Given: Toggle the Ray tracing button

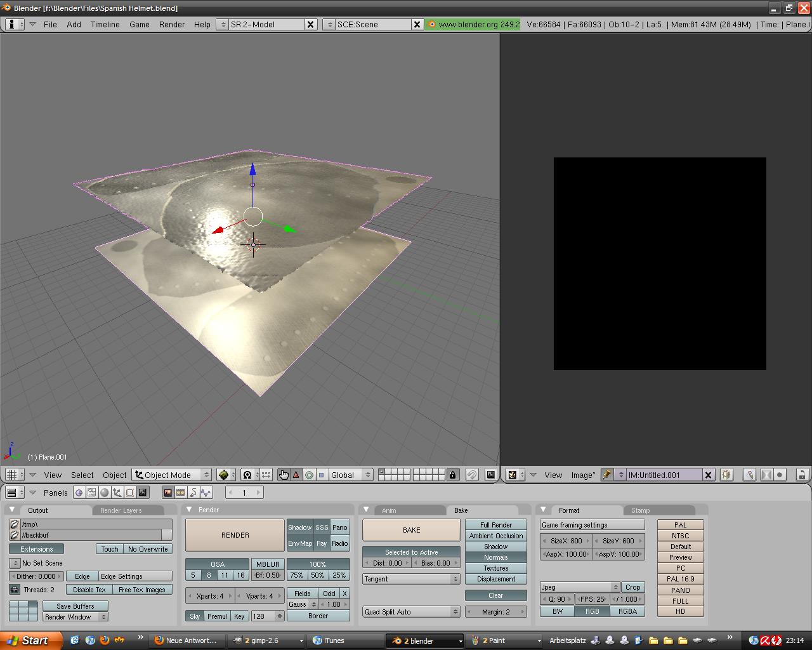Looking at the screenshot, I should click(x=322, y=543).
